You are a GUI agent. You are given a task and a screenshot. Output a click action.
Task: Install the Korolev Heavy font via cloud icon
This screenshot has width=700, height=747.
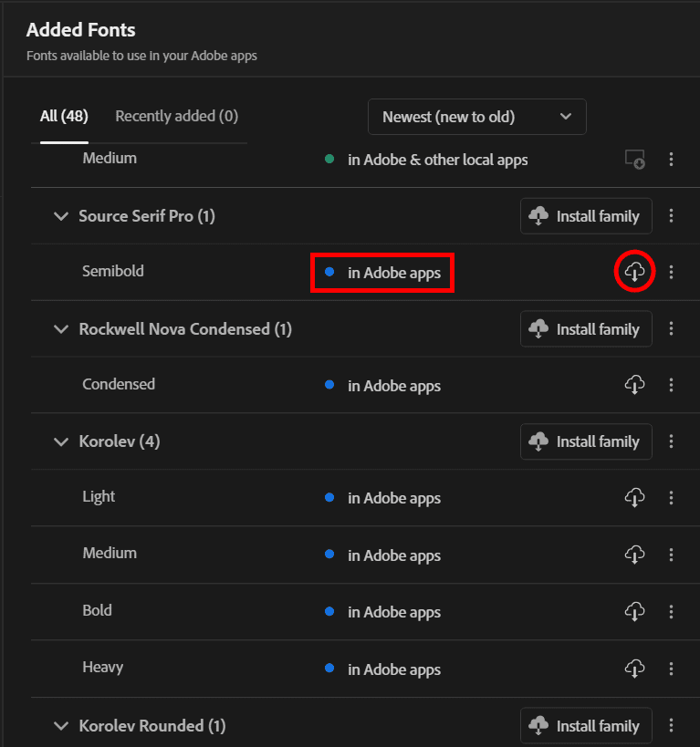635,669
